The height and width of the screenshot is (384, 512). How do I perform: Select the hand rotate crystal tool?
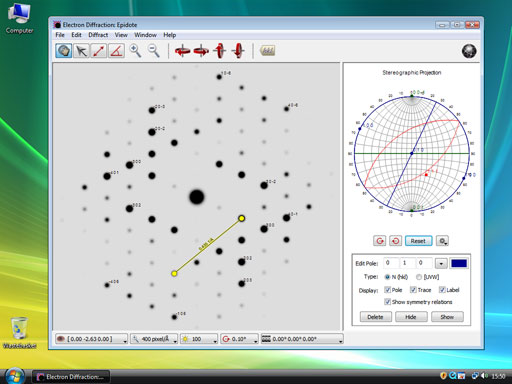click(63, 51)
